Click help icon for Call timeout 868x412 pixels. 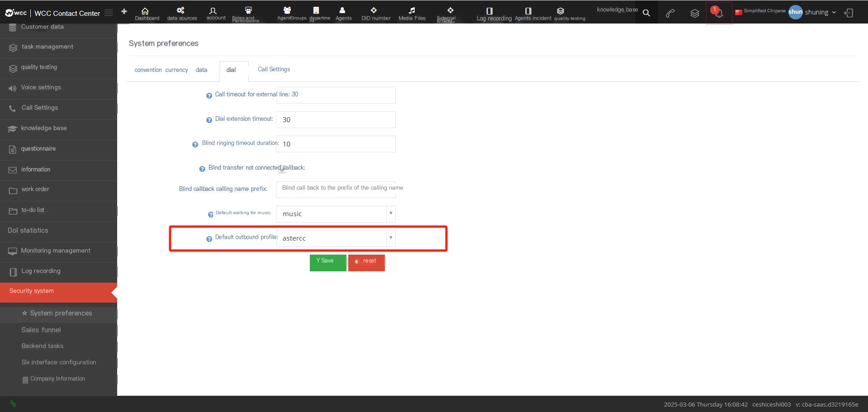[x=209, y=95]
